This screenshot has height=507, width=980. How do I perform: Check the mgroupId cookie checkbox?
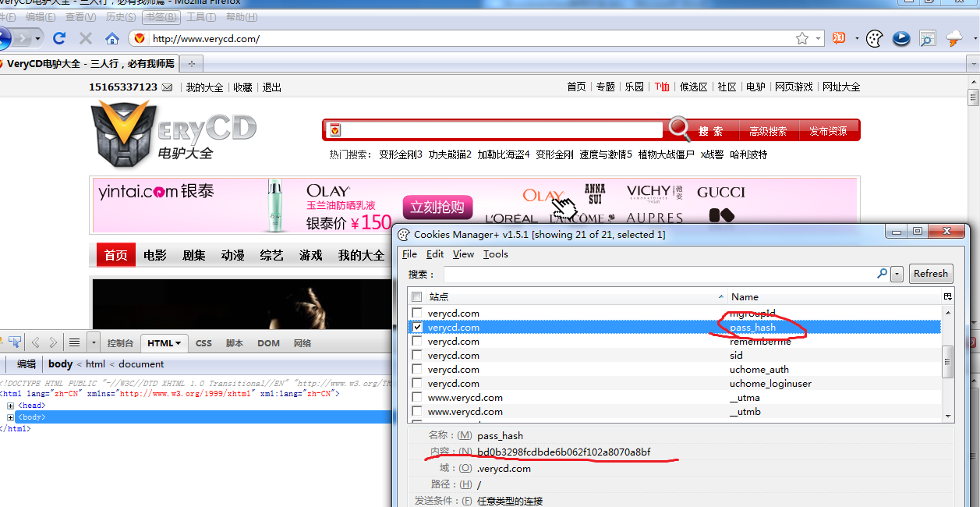pos(417,314)
